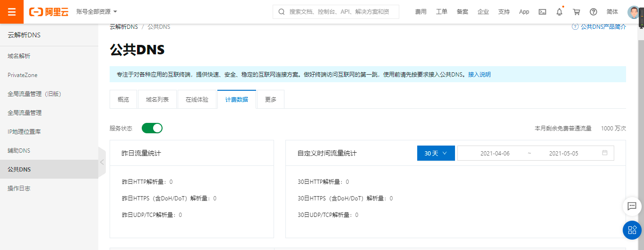Click the 30日HTTP解析量 value

347,182
